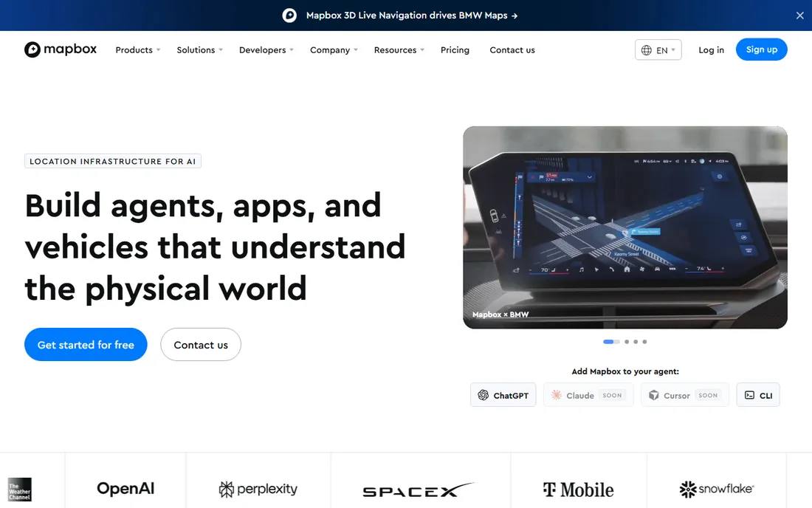Click the Weather Channel logo
This screenshot has height=508, width=812.
(x=20, y=490)
